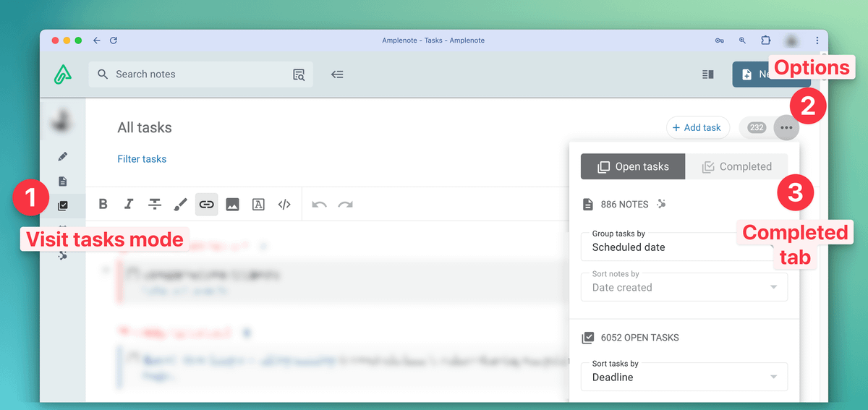The width and height of the screenshot is (868, 410).
Task: Open Sort tasks by Deadline dropdown
Action: tap(684, 377)
